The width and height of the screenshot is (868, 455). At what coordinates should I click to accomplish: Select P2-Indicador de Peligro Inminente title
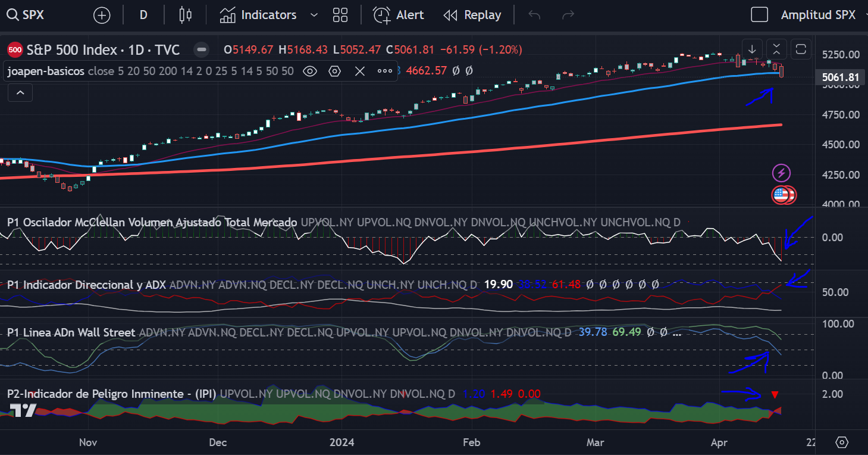(x=112, y=394)
